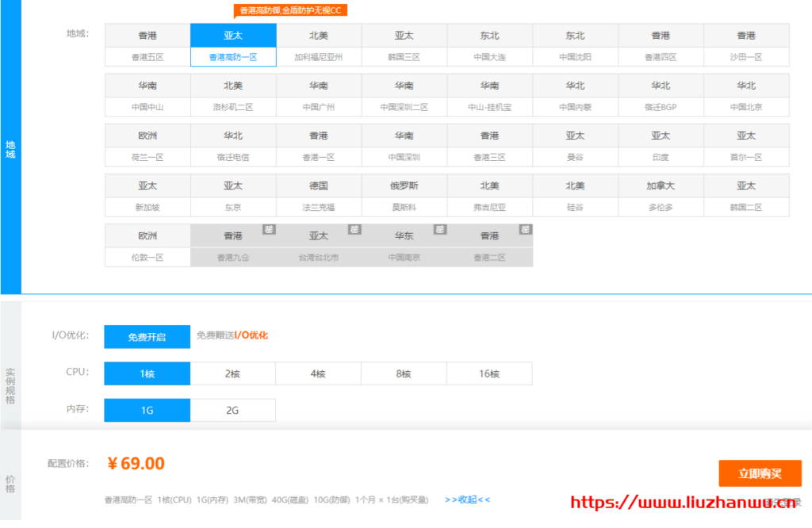This screenshot has width=812, height=528.
Task: Click the sold-out badge on 台湾台北市 region
Action: (354, 229)
